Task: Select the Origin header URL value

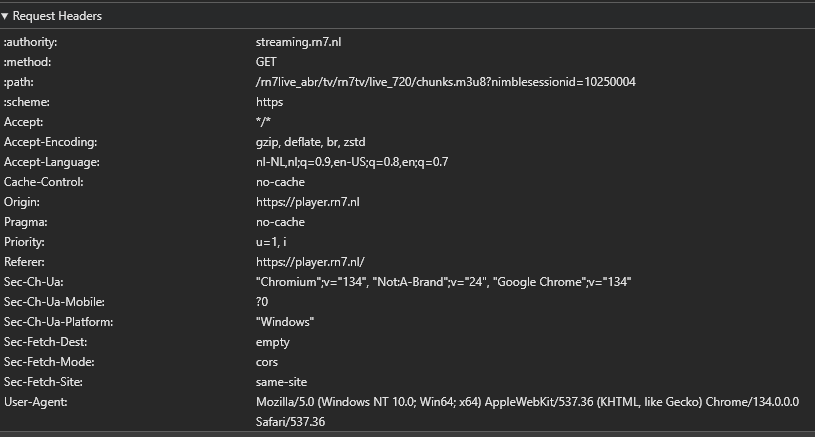Action: (x=307, y=202)
